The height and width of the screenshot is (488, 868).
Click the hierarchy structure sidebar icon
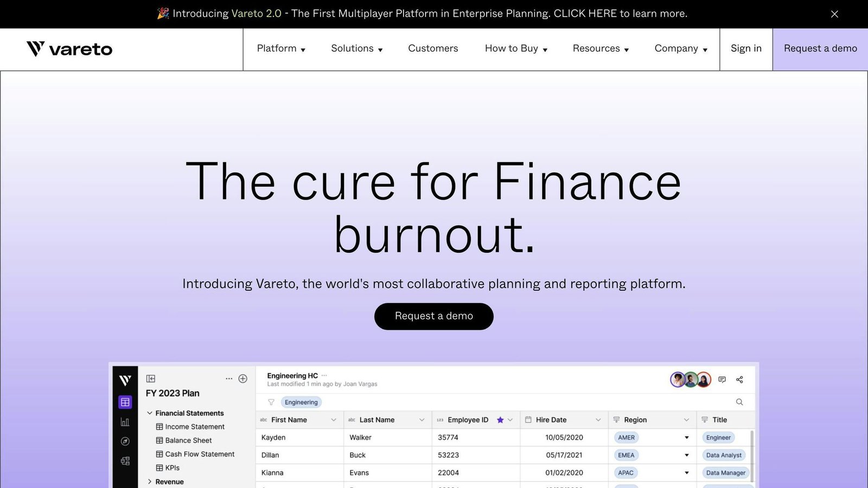(125, 461)
